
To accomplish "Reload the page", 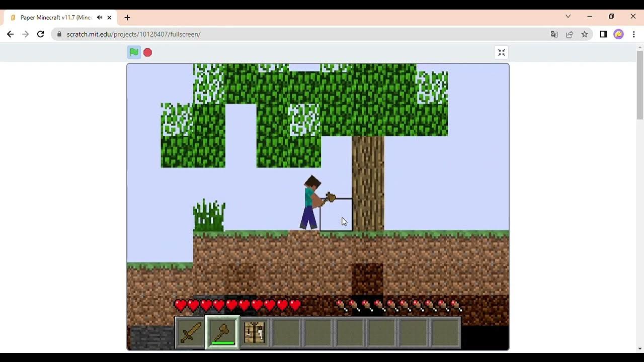I will pos(41,34).
